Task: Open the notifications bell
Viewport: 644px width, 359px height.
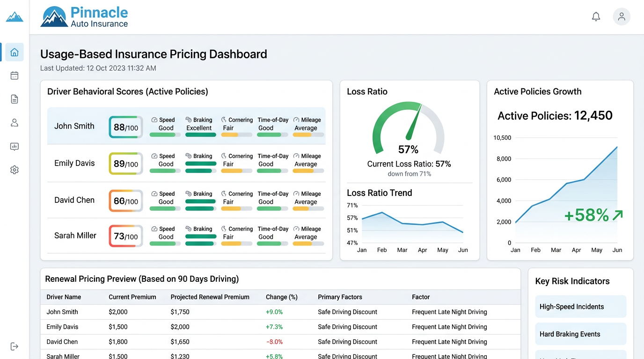Action: [x=596, y=17]
